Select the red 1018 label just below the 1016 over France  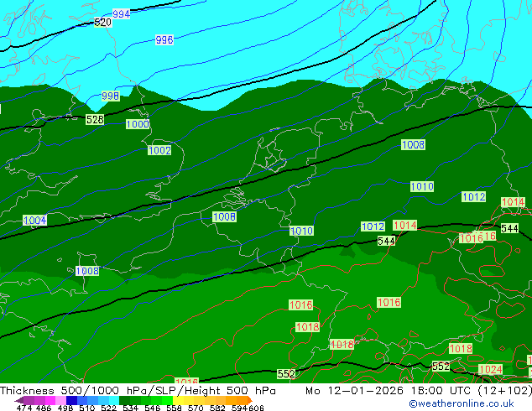(307, 327)
